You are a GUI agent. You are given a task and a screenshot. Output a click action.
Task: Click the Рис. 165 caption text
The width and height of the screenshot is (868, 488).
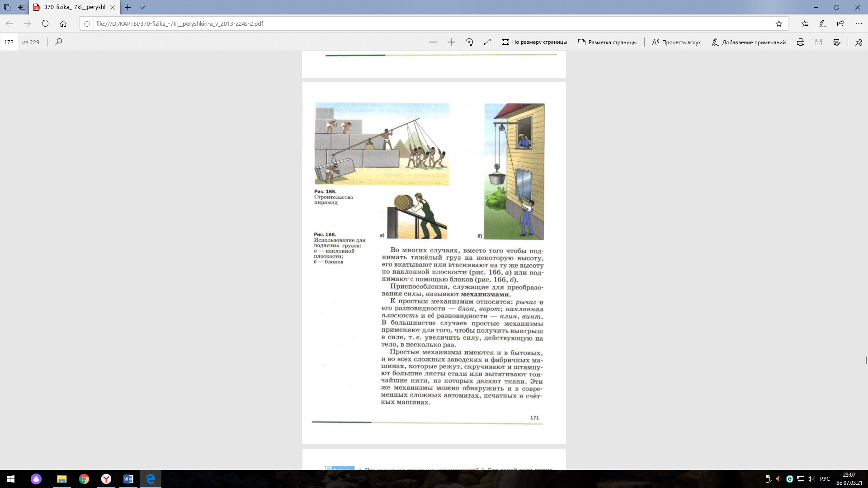334,197
